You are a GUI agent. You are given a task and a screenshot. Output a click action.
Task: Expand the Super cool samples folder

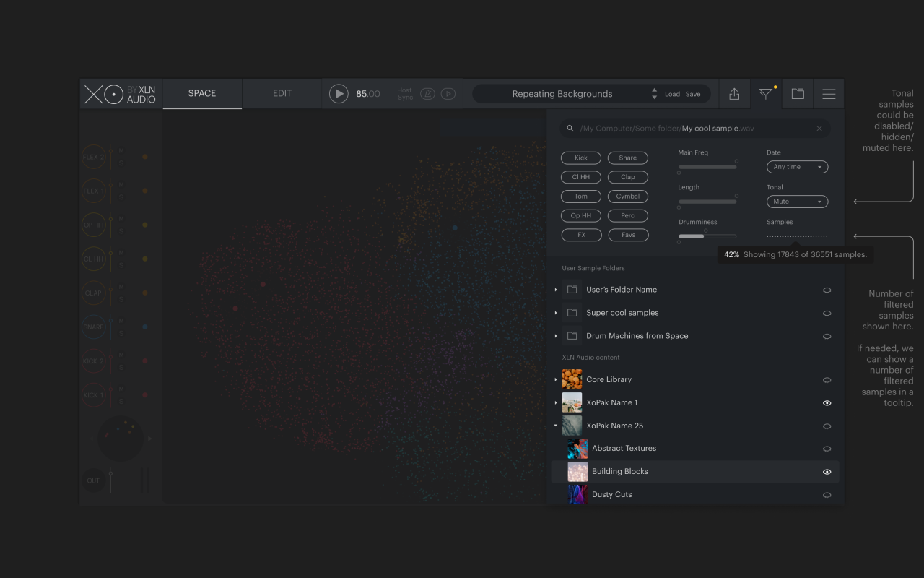556,313
